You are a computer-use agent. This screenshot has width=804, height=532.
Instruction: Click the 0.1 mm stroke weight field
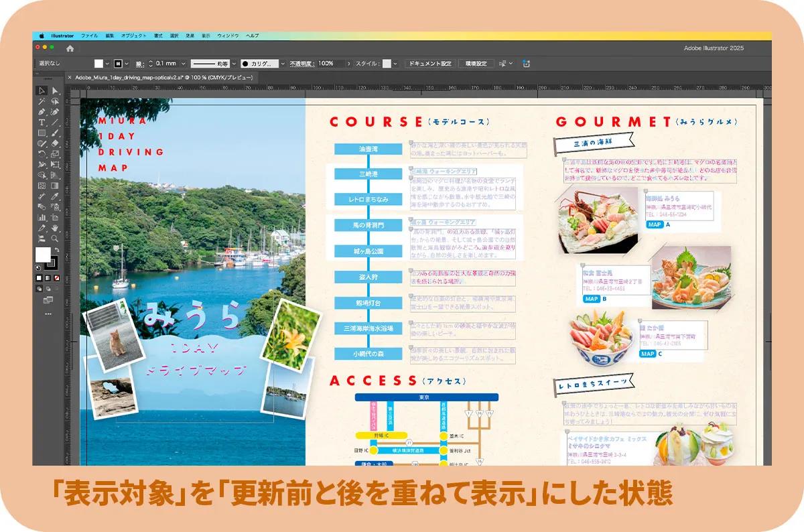165,64
